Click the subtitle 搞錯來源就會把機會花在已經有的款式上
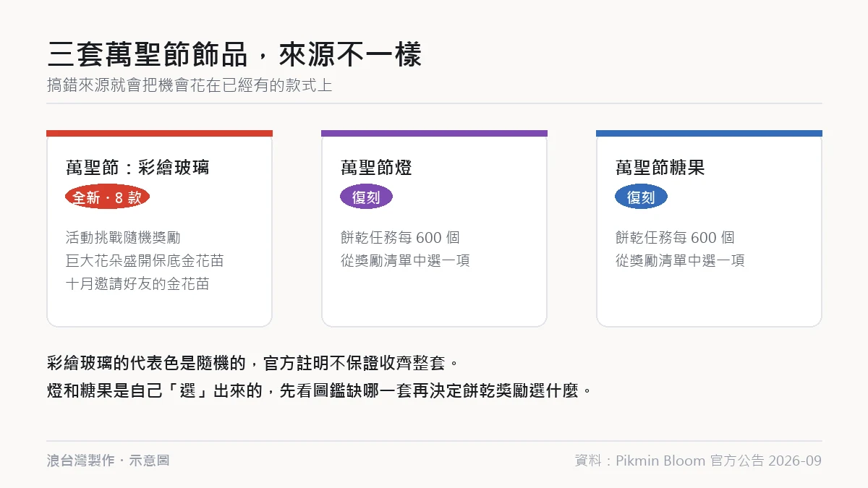The width and height of the screenshot is (868, 488). click(190, 85)
